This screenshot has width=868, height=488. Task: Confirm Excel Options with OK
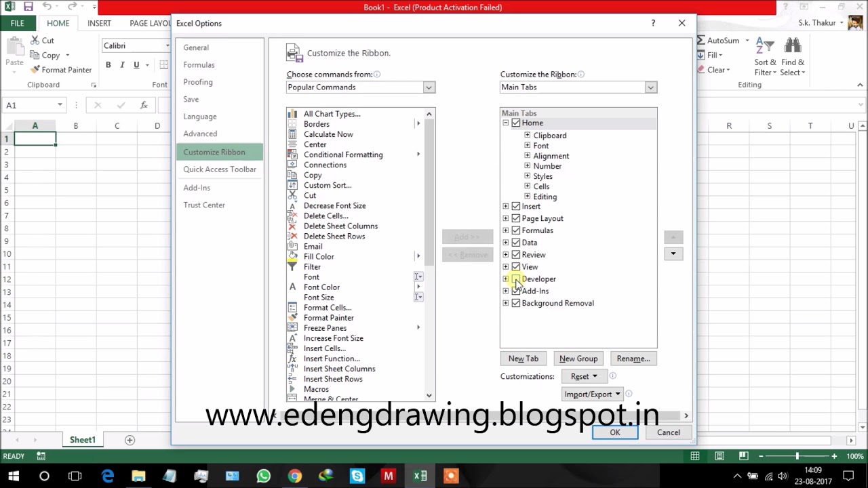615,432
